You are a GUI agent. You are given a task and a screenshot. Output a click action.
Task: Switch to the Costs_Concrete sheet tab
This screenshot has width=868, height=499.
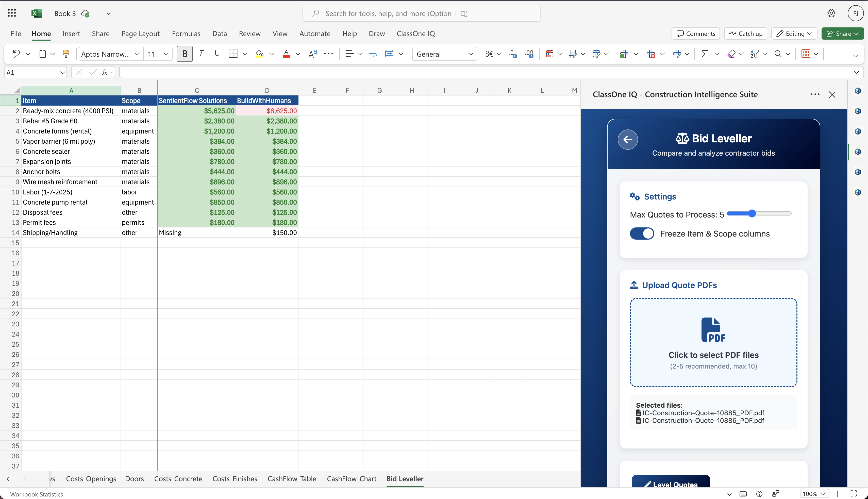178,479
